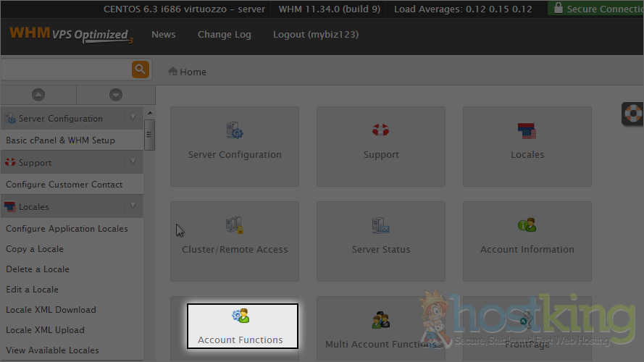The width and height of the screenshot is (644, 362).
Task: Collapse the Support sidebar section
Action: [132, 162]
